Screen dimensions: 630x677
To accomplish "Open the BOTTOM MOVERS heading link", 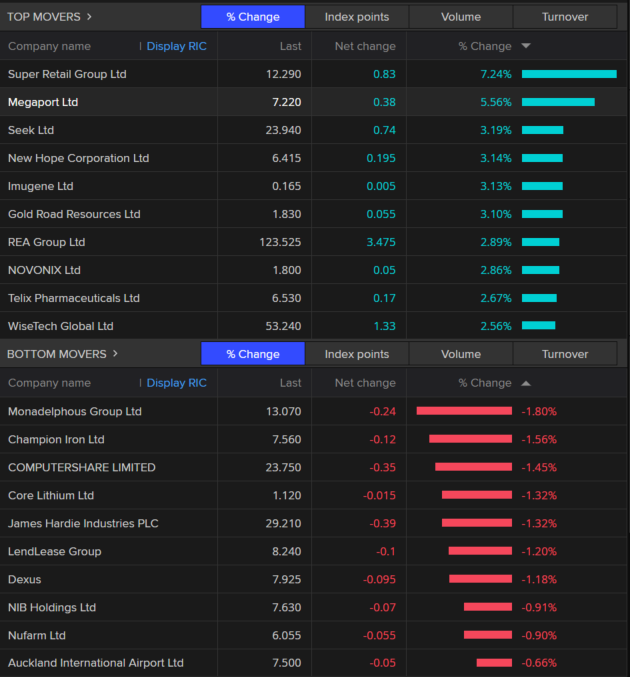I will [x=57, y=354].
